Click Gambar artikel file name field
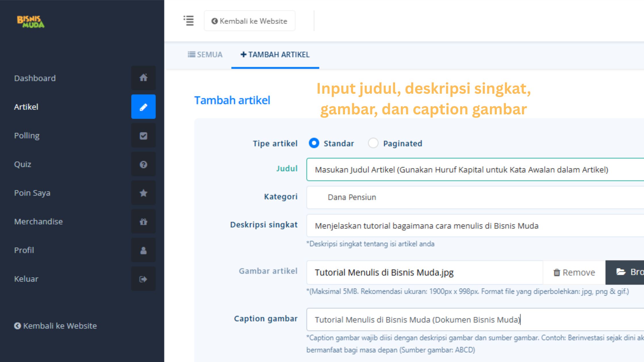This screenshot has height=362, width=644. pyautogui.click(x=425, y=272)
